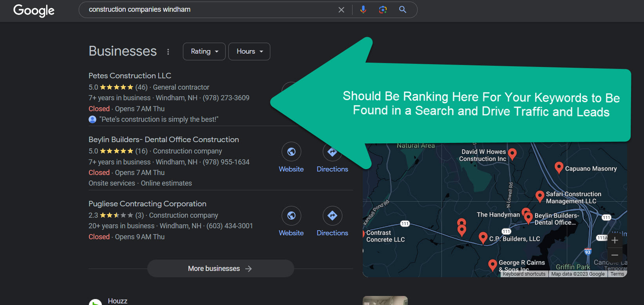
Task: Select Capuano Masonry map pin
Action: coord(559,168)
